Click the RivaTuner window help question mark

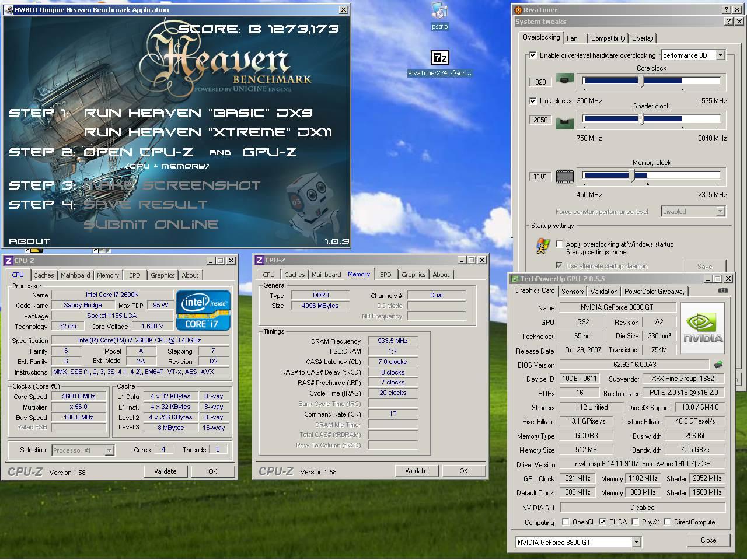pyautogui.click(x=727, y=10)
